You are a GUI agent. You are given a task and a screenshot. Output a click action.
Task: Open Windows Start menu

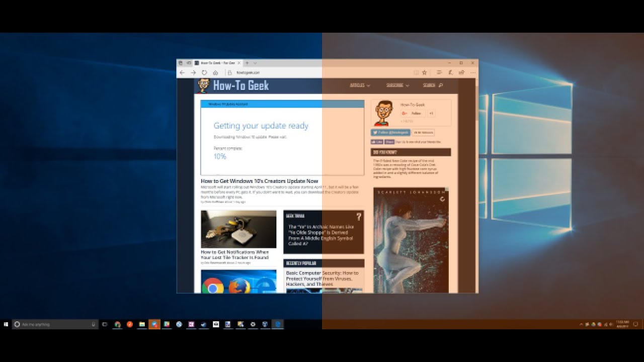click(6, 324)
